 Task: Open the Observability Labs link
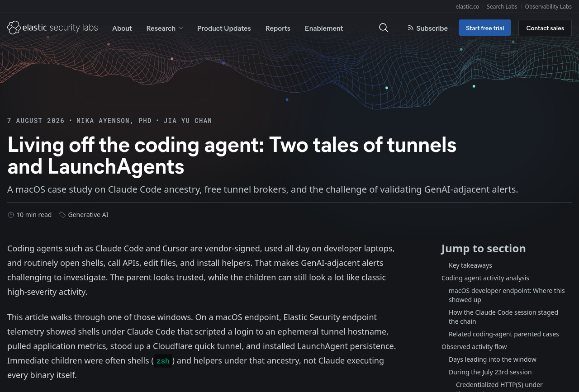[548, 6]
